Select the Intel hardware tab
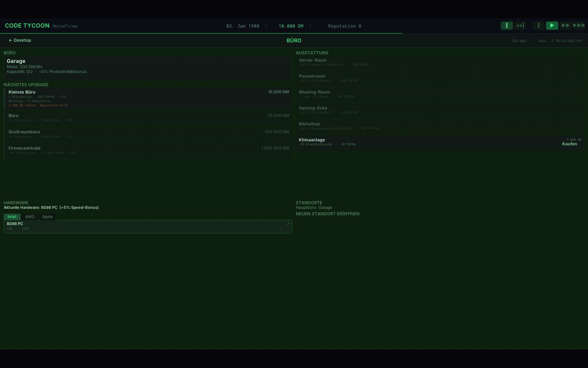588x368 pixels. (x=12, y=216)
